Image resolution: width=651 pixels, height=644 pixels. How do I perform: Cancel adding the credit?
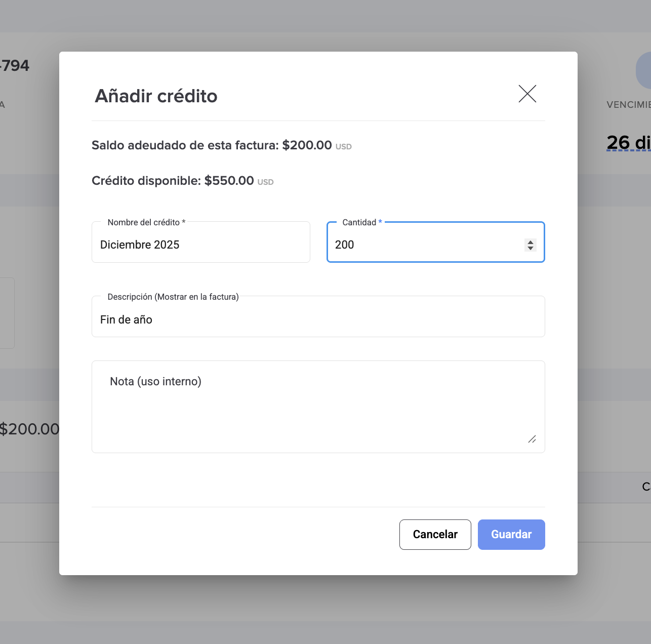(435, 535)
